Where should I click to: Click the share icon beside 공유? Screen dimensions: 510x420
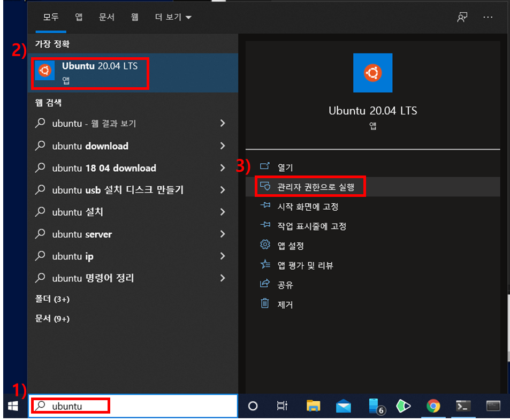pos(265,284)
